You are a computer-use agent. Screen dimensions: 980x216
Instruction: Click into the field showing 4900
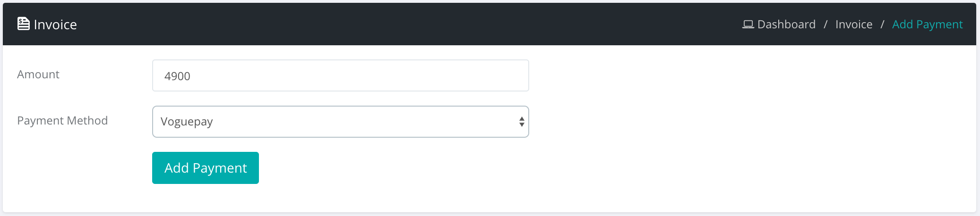(340, 75)
